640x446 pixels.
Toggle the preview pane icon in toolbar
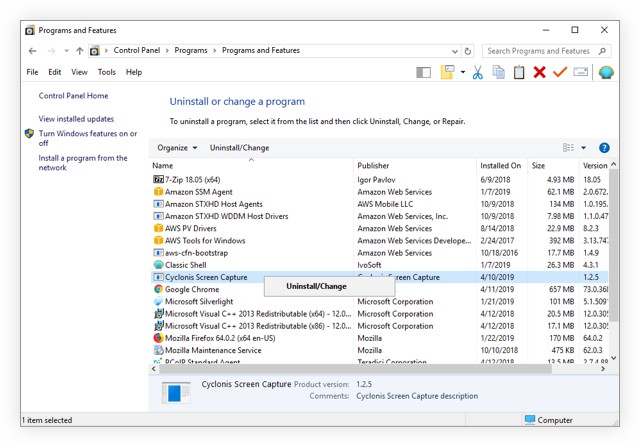[424, 72]
